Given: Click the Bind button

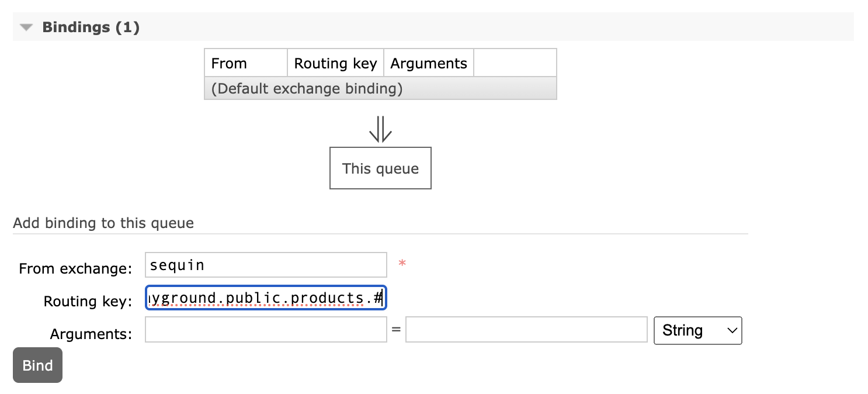Looking at the screenshot, I should (37, 365).
